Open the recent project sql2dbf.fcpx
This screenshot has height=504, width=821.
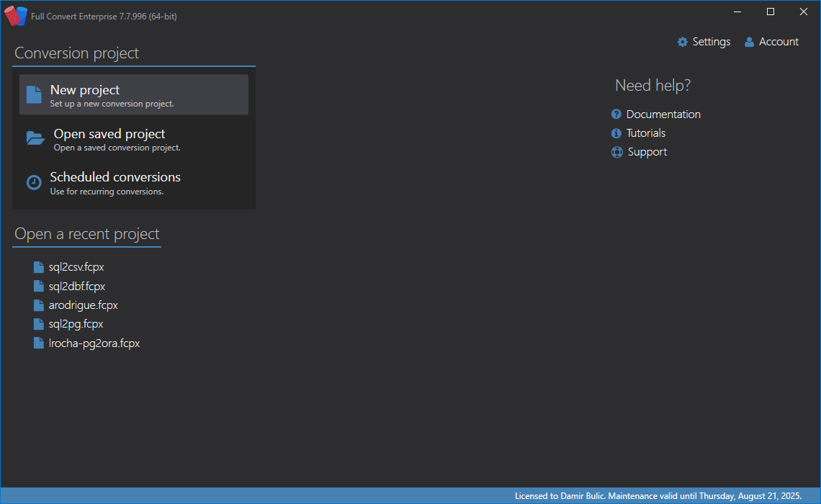[x=77, y=287]
